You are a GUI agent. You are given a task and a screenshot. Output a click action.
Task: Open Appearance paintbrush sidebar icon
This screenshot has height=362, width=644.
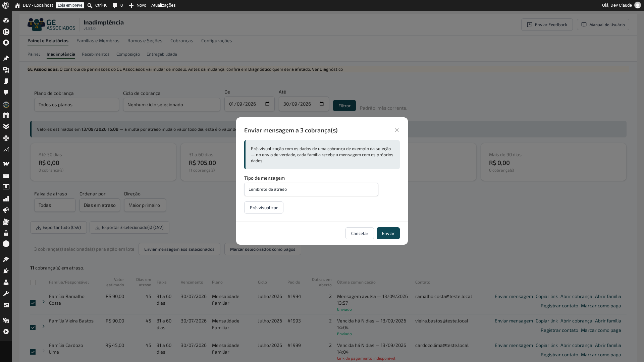[6, 259]
